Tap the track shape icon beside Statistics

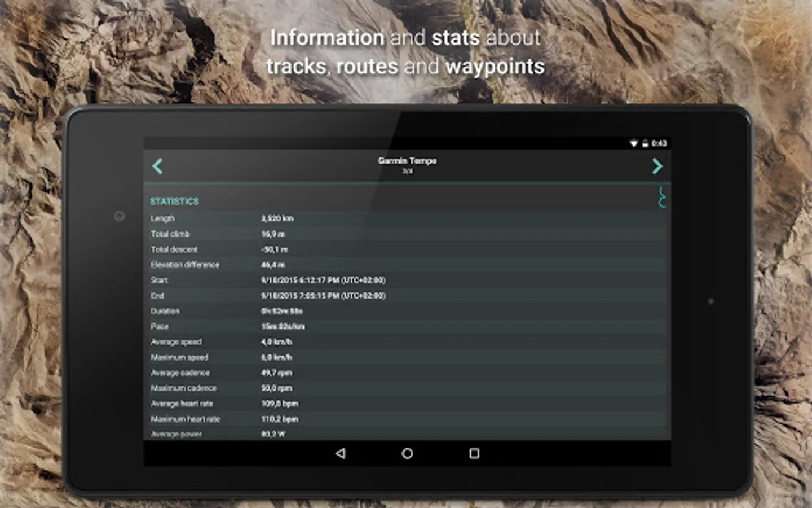point(662,198)
